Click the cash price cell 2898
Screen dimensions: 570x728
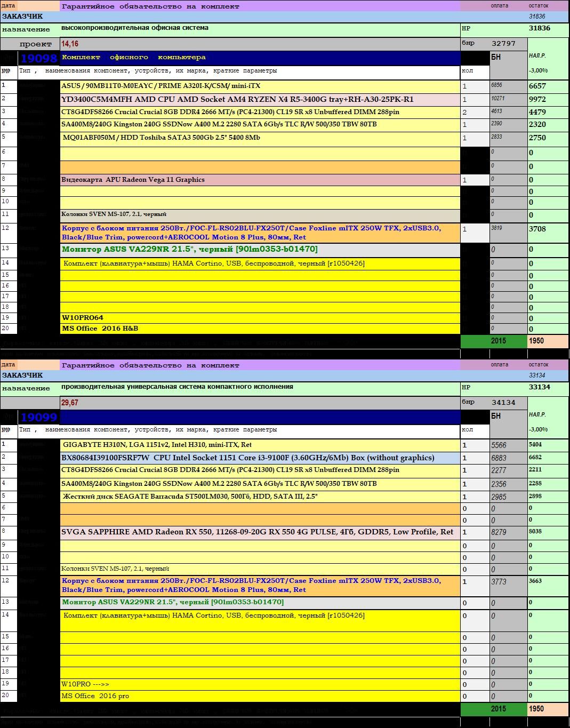tap(548, 497)
